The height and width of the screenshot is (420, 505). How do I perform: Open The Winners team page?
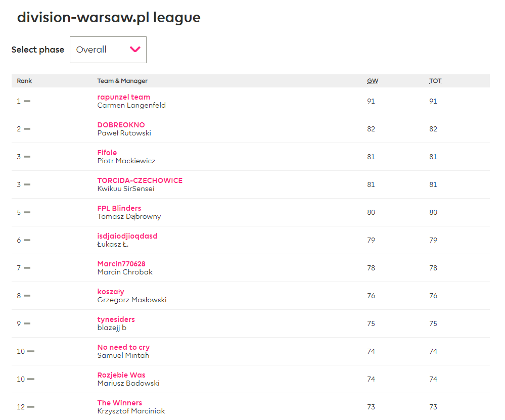click(x=119, y=403)
